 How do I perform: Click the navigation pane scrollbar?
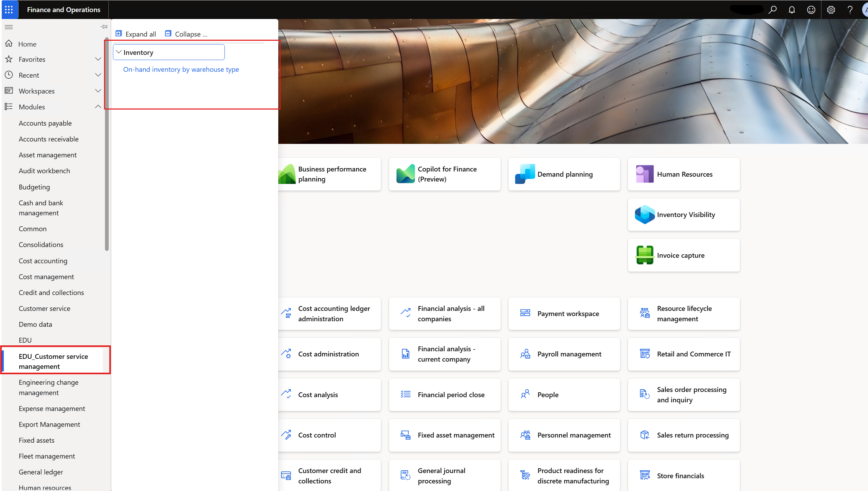point(107,145)
